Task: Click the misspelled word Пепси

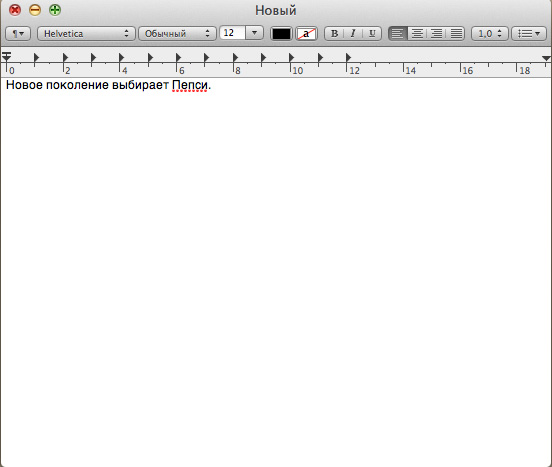Action: (190, 86)
